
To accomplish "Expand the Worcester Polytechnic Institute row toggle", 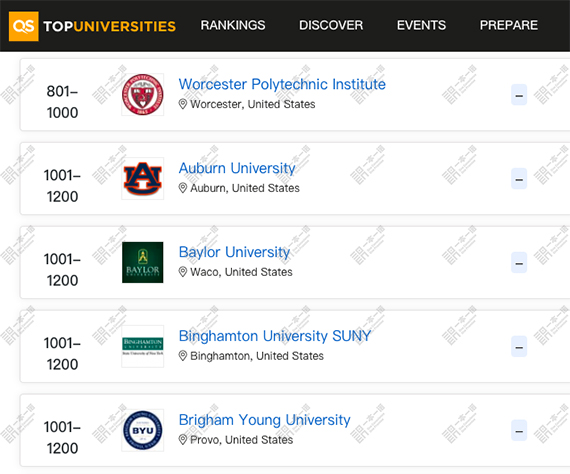I will click(519, 95).
